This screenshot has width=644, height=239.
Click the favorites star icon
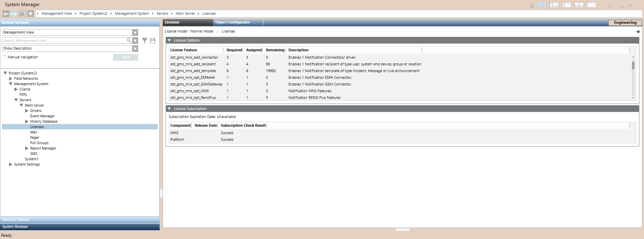(x=31, y=14)
